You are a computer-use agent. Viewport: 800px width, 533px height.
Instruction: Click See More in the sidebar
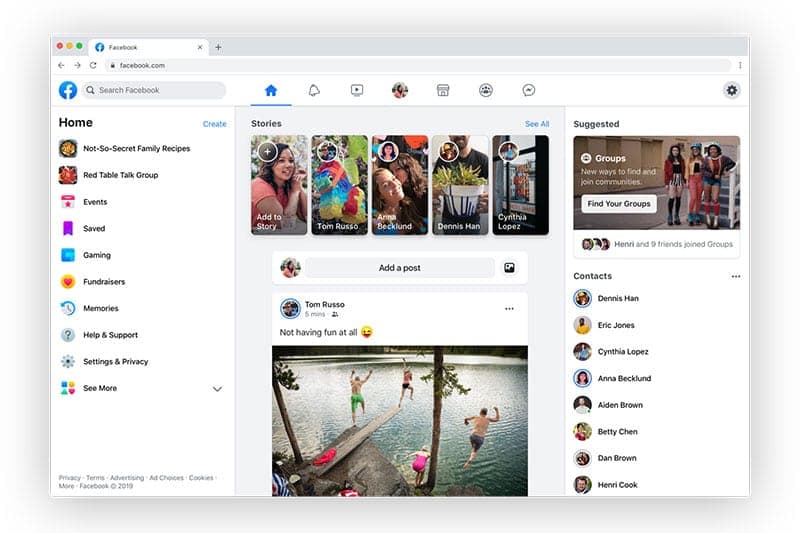[x=100, y=388]
